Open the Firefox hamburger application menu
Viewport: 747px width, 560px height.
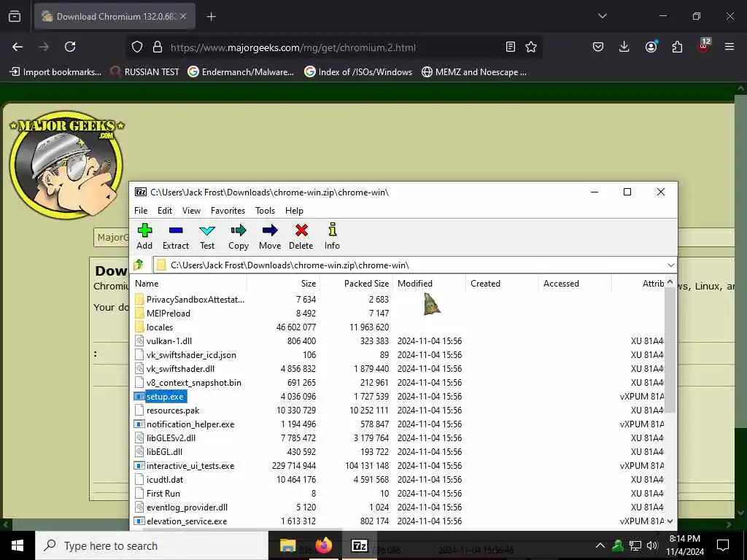pos(729,47)
